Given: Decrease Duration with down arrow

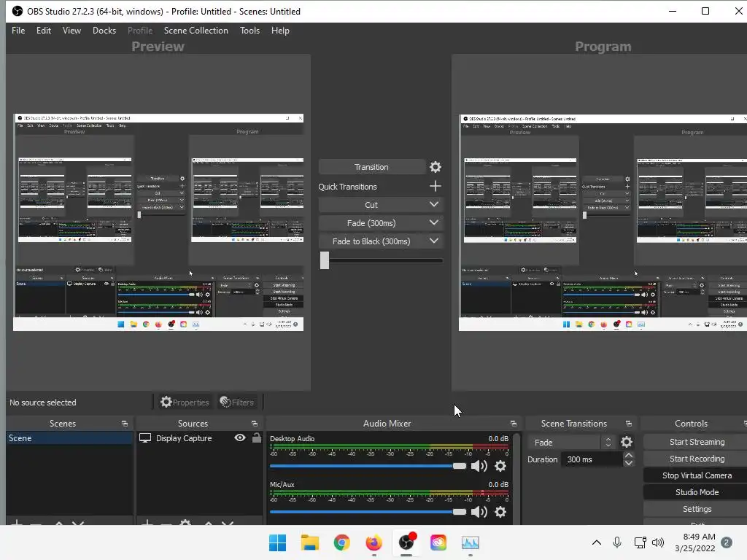Looking at the screenshot, I should [x=629, y=463].
